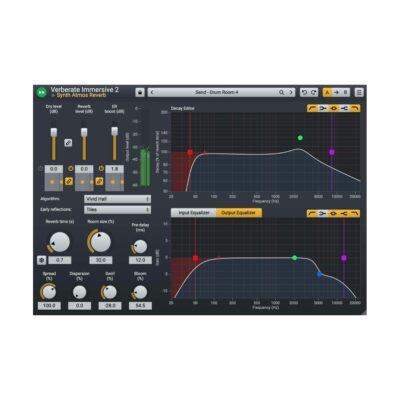Toggle low-shelf band in Decay Editor

click(323, 108)
